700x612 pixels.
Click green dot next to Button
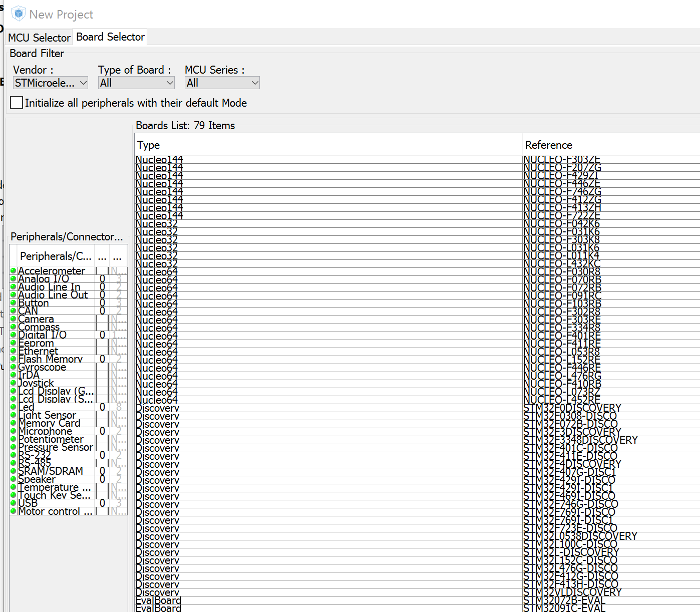[14, 303]
